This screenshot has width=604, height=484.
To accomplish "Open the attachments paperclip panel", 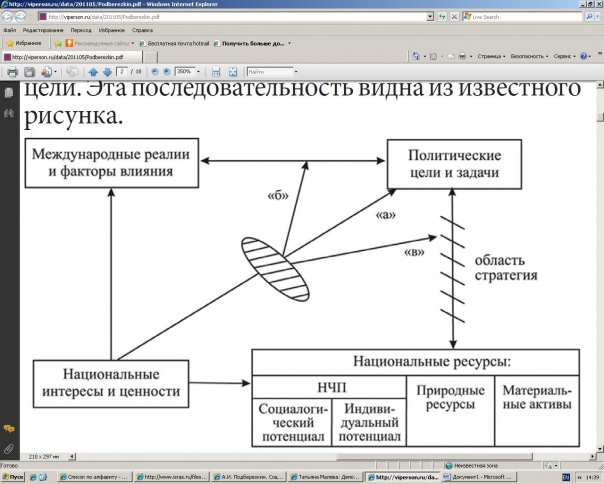I will point(9,447).
